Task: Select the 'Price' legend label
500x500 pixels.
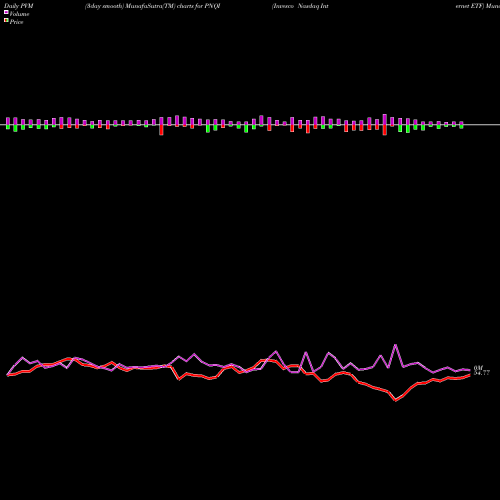Action: tap(16, 22)
